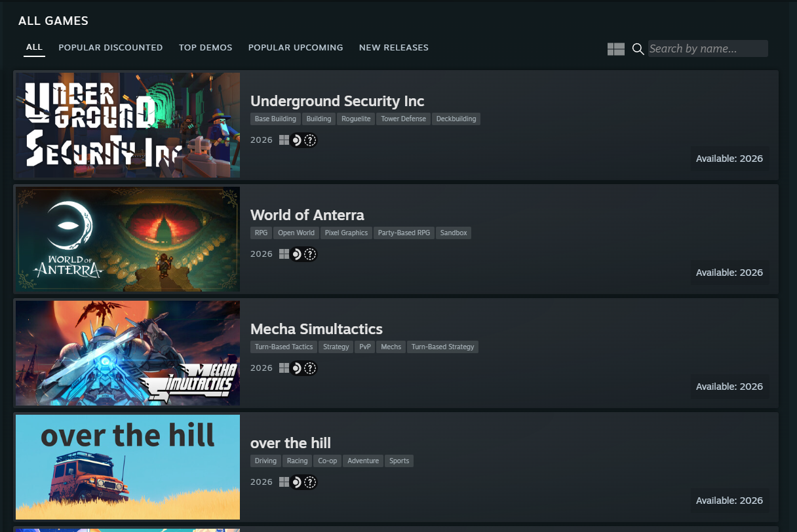The height and width of the screenshot is (532, 797).
Task: Click the Tower Defense tag
Action: point(403,119)
